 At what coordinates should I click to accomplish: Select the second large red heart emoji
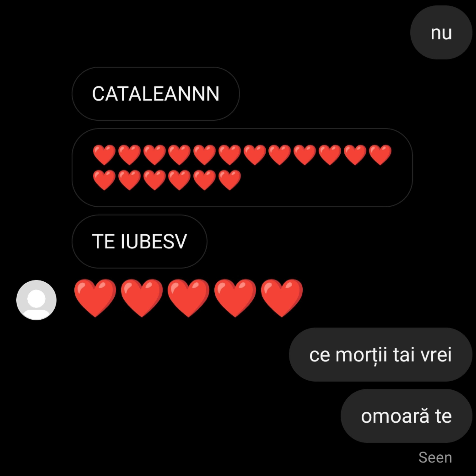142,298
